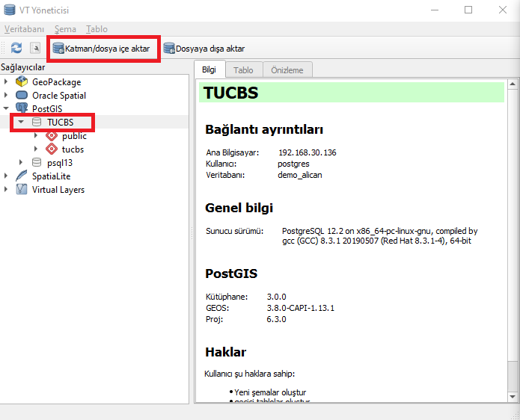Click the Yeni şemalar oluştur list entry

tap(270, 392)
